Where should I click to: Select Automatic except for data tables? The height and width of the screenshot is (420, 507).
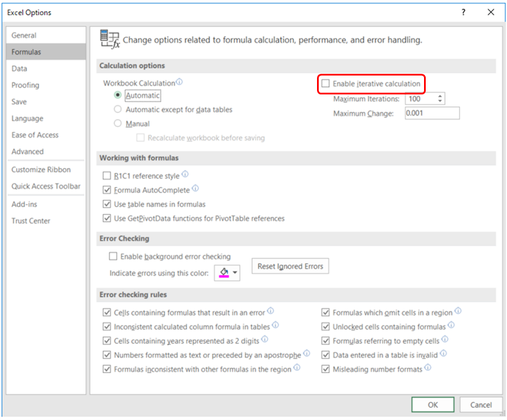[x=118, y=110]
